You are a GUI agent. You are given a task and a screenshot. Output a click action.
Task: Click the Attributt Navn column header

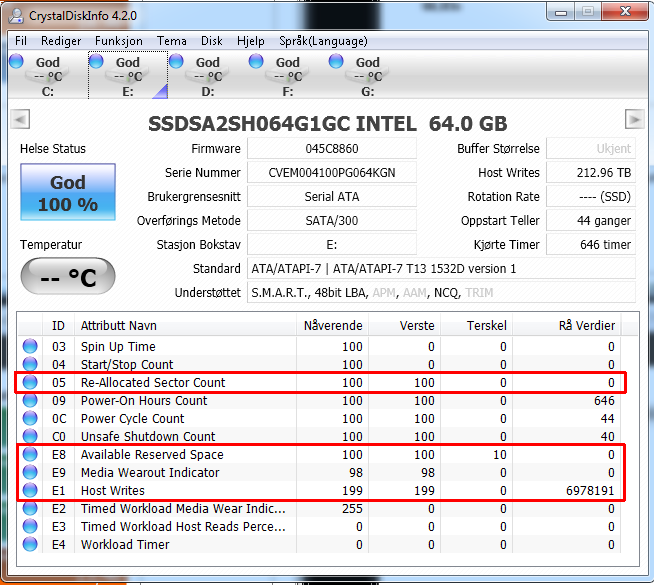[185, 325]
